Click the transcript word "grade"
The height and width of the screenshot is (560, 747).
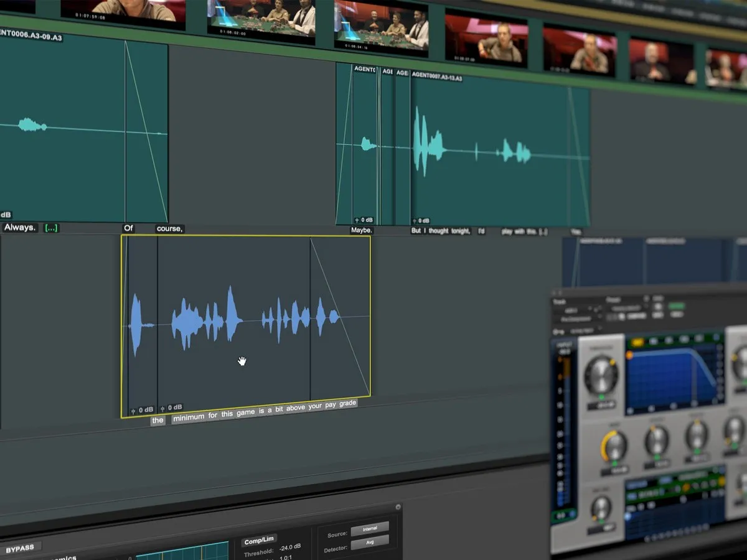pyautogui.click(x=347, y=403)
